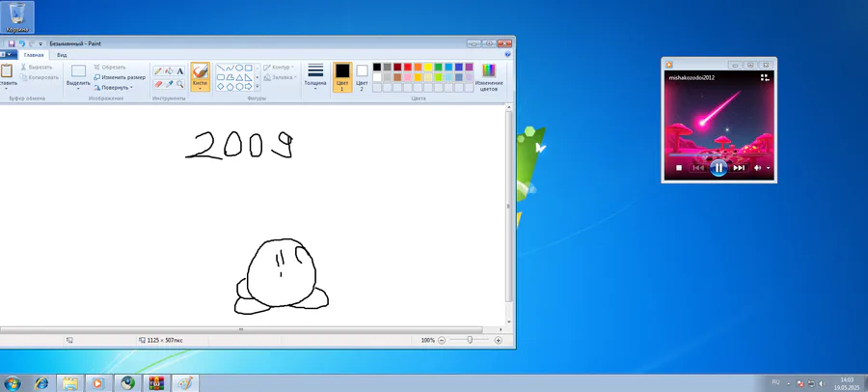Click the Paint vertical scrollbar

[509, 207]
